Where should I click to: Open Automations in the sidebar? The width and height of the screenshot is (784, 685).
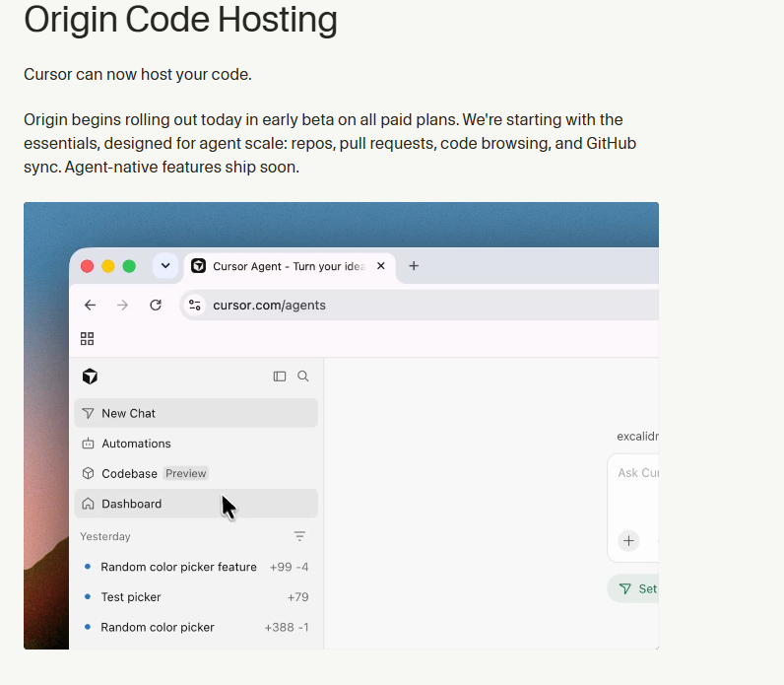click(x=196, y=444)
